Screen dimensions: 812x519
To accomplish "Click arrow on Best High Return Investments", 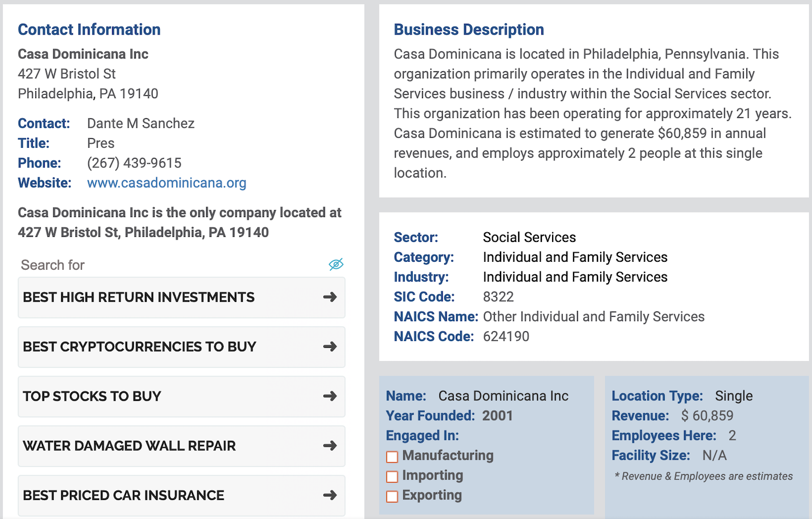I will (330, 297).
